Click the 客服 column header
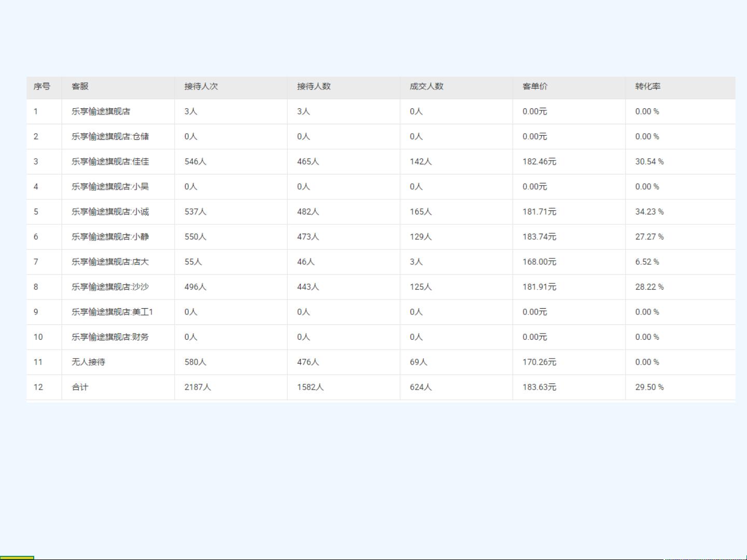 pos(80,87)
